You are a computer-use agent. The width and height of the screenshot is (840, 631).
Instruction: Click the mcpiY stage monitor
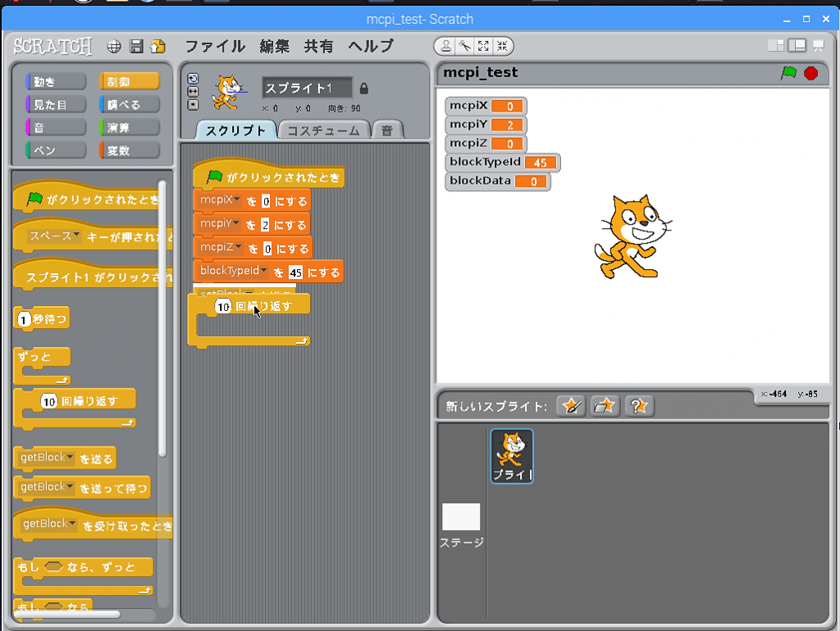point(486,125)
